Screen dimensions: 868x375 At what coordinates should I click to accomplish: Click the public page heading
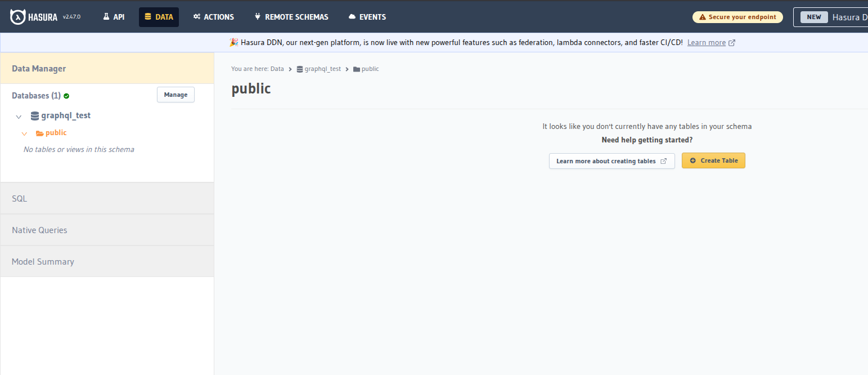251,89
